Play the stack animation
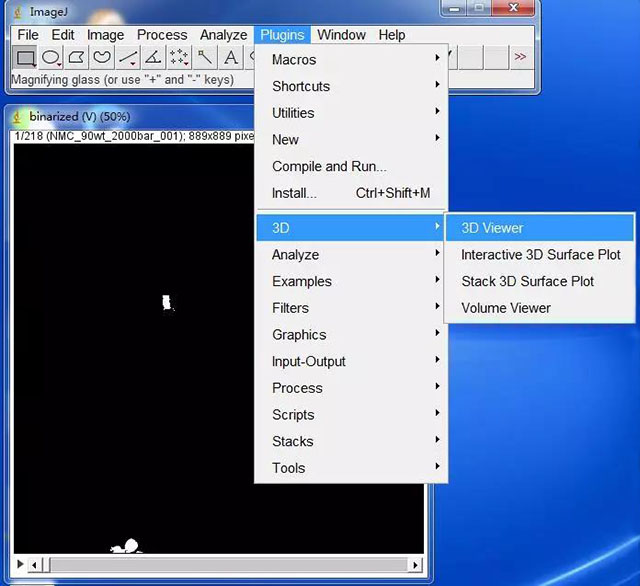Screen dimensions: 640x586 tap(20, 566)
